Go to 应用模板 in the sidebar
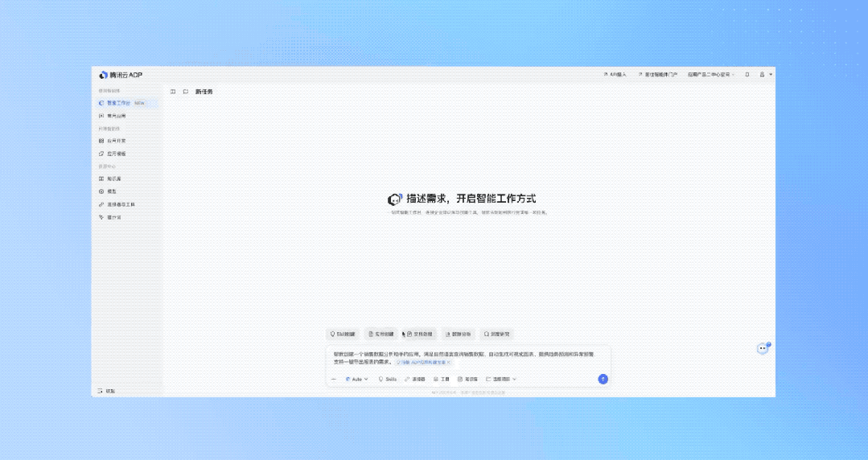The image size is (868, 460). tap(113, 154)
